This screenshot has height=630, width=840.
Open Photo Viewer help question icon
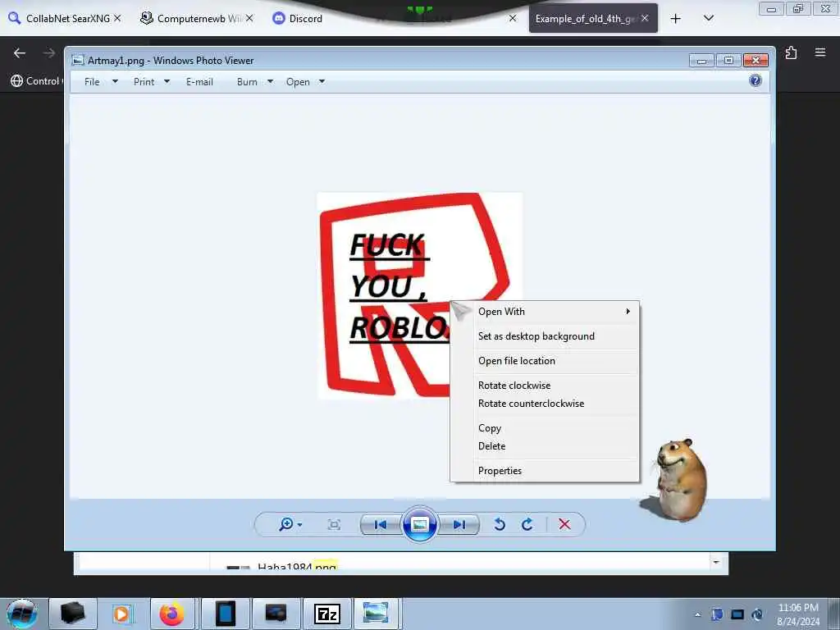coord(756,81)
